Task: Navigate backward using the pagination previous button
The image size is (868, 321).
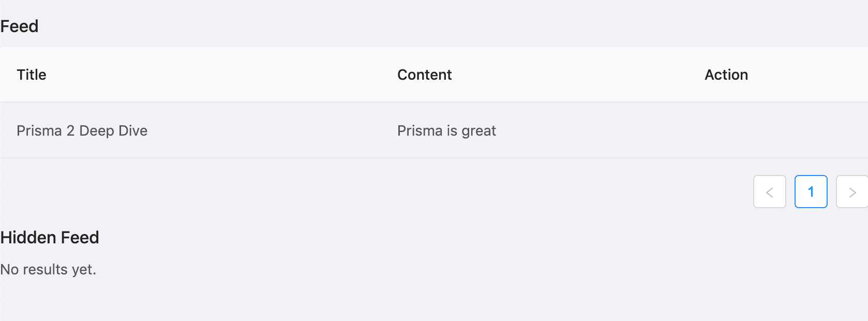Action: tap(769, 192)
